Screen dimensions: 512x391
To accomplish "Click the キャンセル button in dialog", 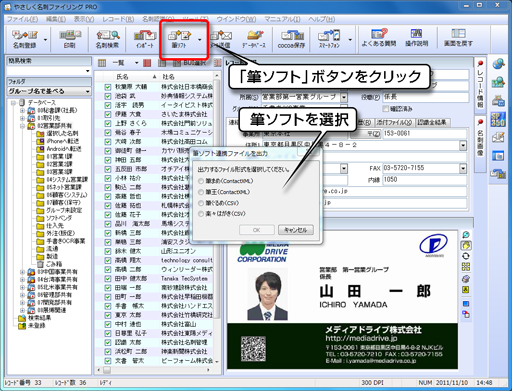I will pyautogui.click(x=296, y=230).
